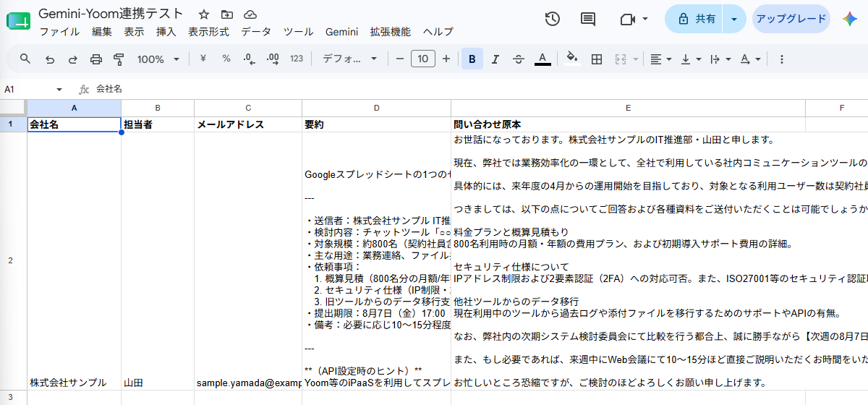Screen dimensions: 868x405
Task: Toggle strikethrough formatting
Action: click(519, 59)
